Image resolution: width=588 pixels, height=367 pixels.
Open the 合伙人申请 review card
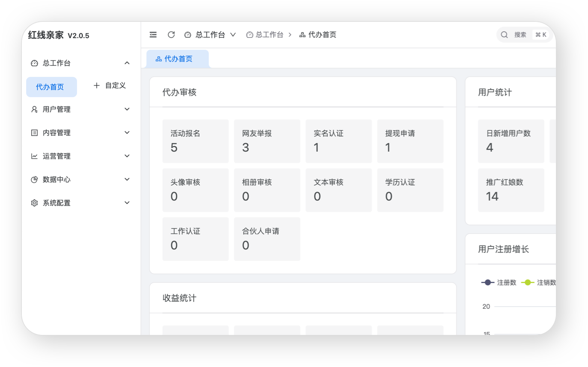267,239
